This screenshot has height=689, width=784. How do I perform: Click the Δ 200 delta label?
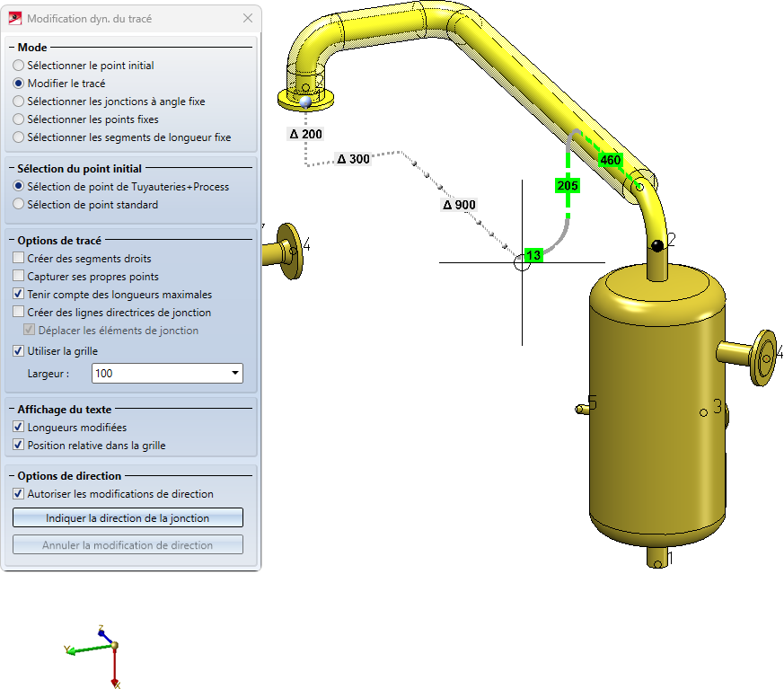click(305, 134)
